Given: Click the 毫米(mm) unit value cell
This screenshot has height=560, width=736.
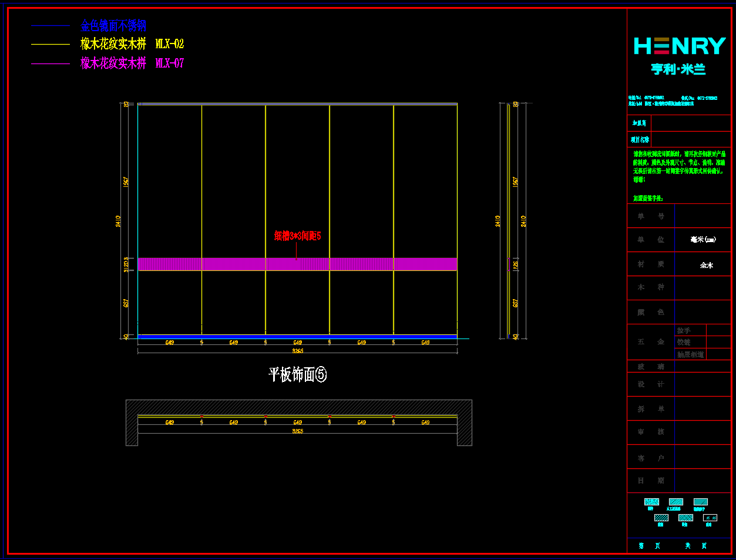Looking at the screenshot, I should point(703,240).
